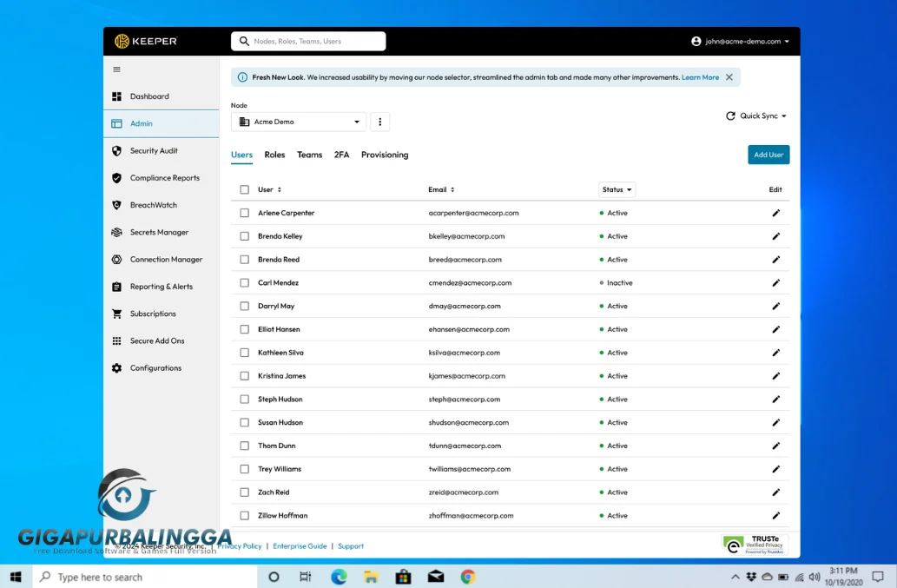This screenshot has height=588, width=897.
Task: Open the Learn More link in banner
Action: (700, 77)
